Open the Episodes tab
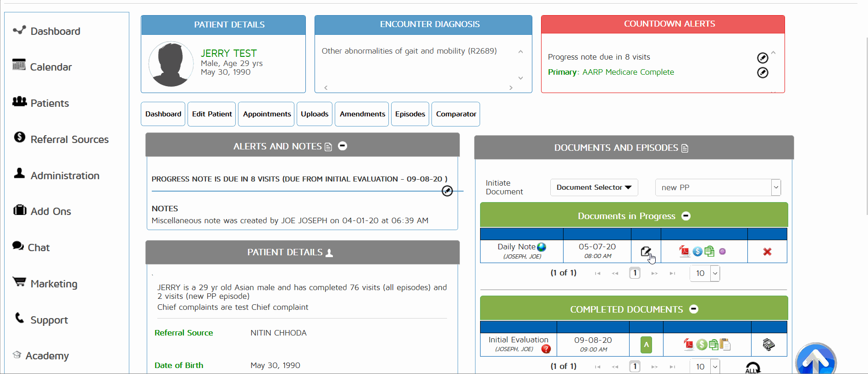The image size is (868, 374). click(410, 114)
